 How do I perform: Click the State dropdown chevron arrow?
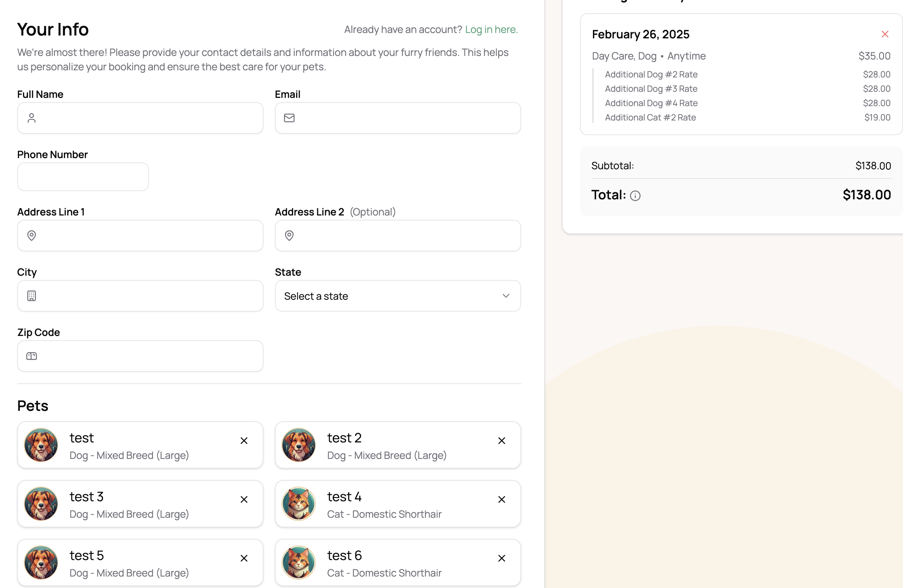[x=505, y=296]
